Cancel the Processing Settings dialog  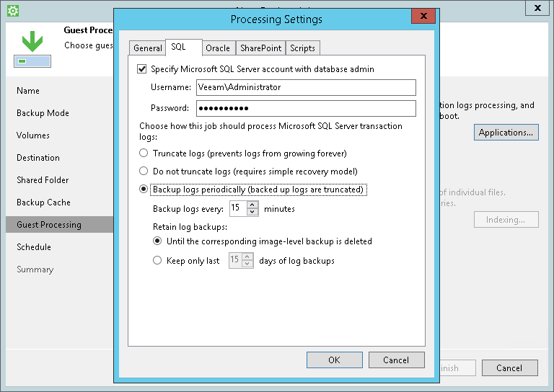396,360
